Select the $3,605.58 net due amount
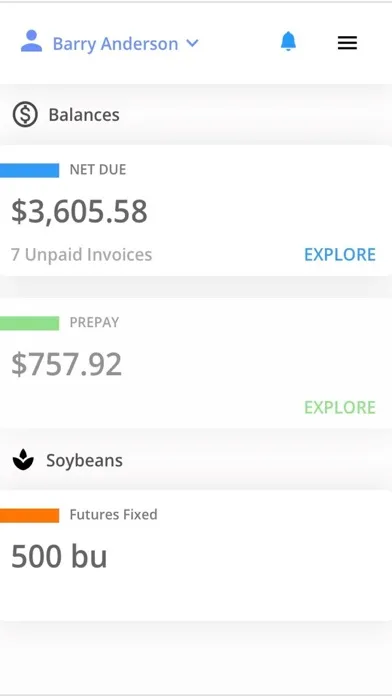 [79, 211]
